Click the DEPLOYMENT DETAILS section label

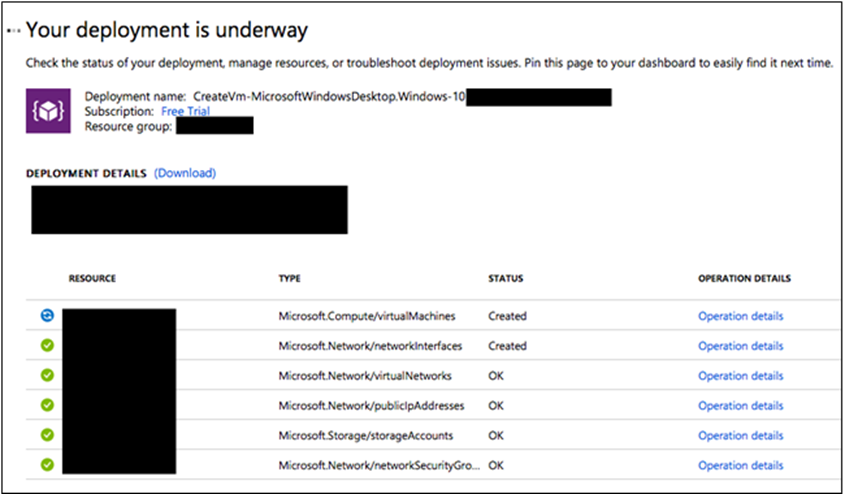pyautogui.click(x=86, y=173)
